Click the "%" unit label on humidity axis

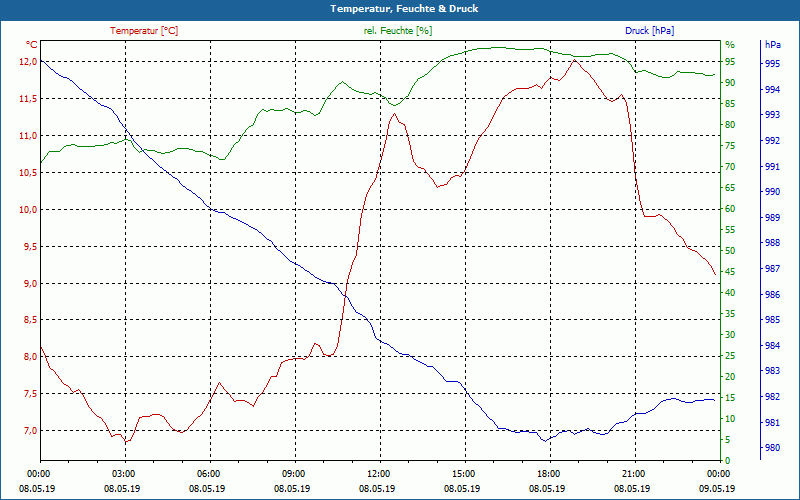pos(730,45)
